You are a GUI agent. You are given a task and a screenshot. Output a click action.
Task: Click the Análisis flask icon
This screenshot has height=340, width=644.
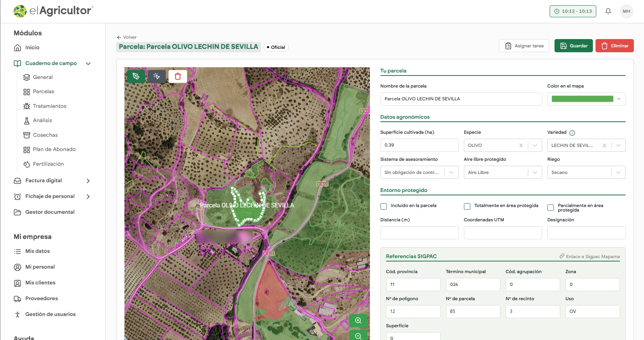(27, 121)
